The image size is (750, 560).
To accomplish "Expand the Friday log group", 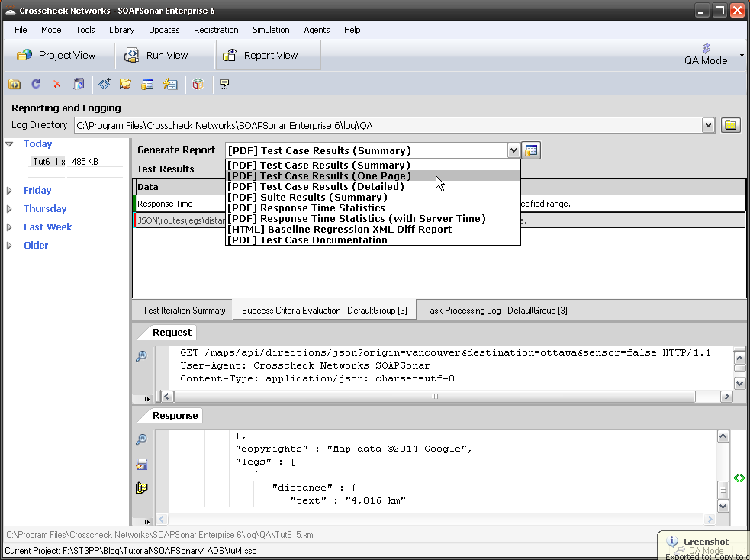I will tap(9, 190).
